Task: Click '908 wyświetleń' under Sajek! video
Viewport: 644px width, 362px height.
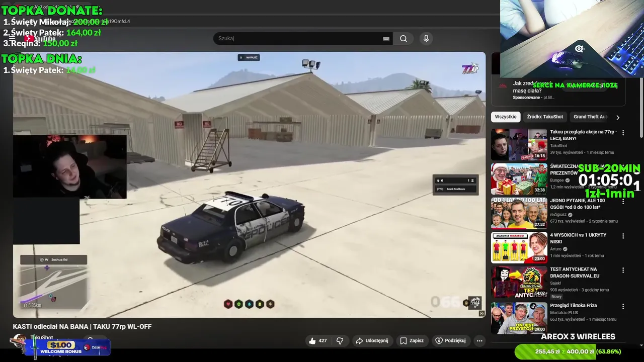Action: click(564, 290)
